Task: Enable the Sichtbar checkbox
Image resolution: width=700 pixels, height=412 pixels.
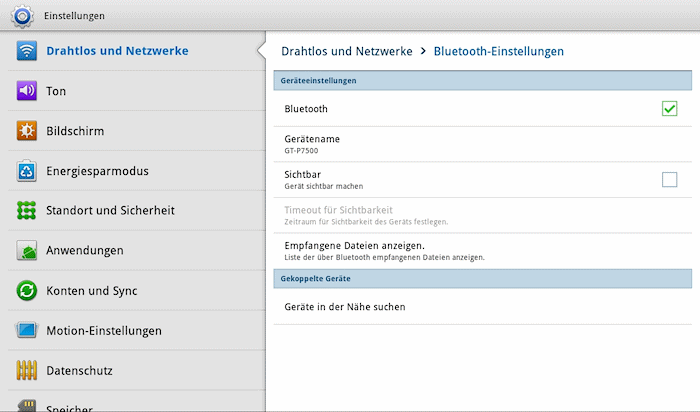Action: pos(669,179)
